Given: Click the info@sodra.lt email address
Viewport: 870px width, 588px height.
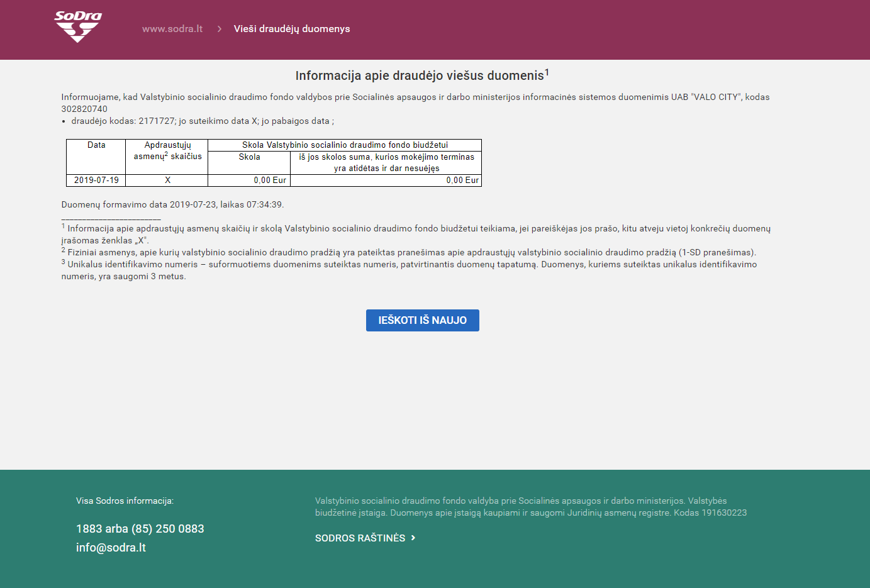Looking at the screenshot, I should (111, 548).
